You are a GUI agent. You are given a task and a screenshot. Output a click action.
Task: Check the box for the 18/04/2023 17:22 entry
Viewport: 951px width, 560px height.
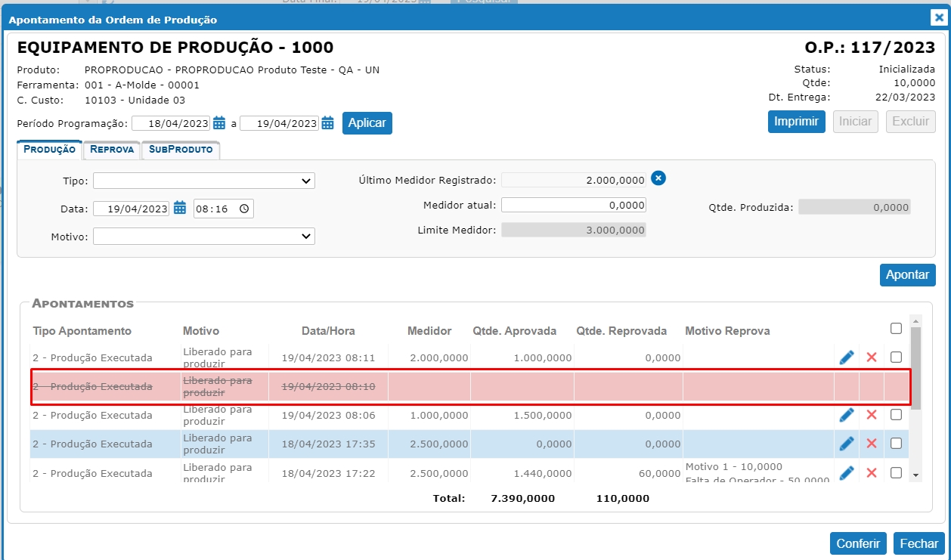[x=896, y=473]
